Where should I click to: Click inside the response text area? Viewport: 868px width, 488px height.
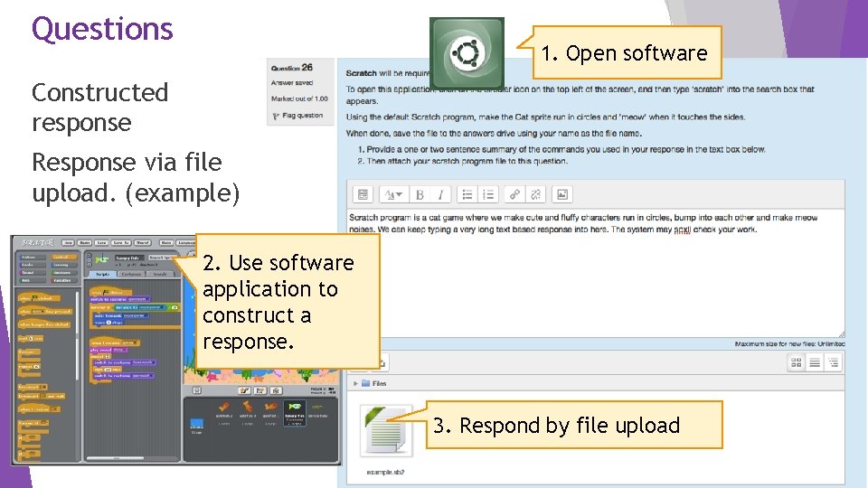tap(596, 273)
